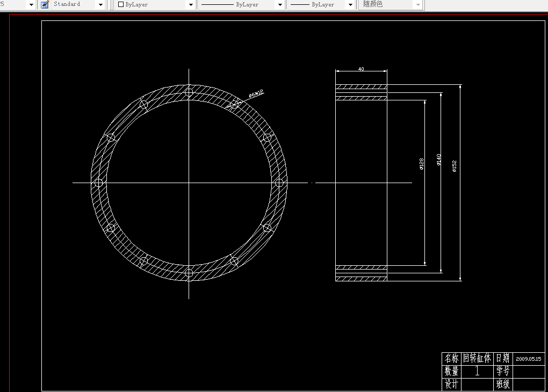548x392 pixels.
Task: Select the bolt hole circle at top of ring
Action: click(x=189, y=92)
